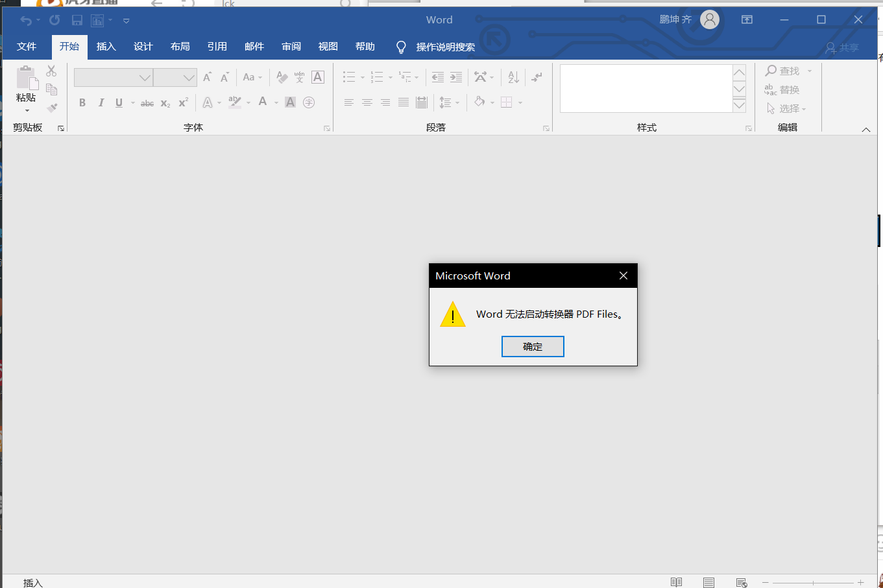Open the Text Effects outlined A menu
This screenshot has width=883, height=588.
tap(208, 102)
